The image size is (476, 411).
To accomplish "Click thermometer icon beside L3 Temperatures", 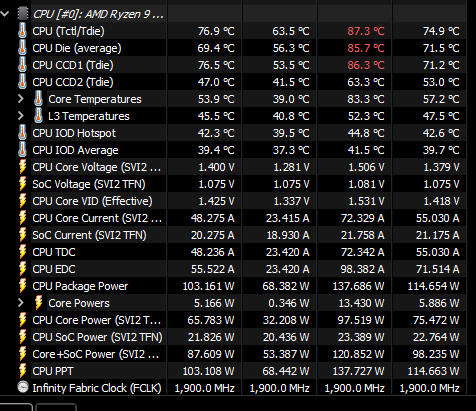I will point(38,116).
